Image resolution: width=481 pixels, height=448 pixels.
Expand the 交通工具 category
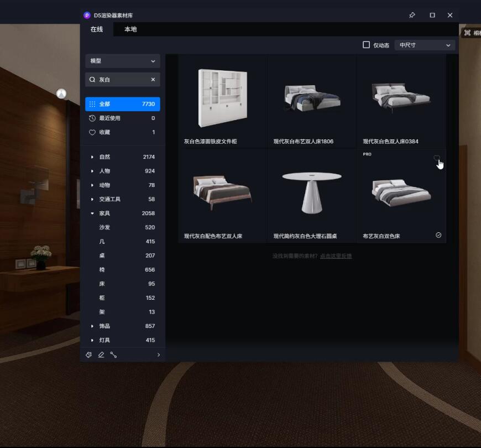92,199
